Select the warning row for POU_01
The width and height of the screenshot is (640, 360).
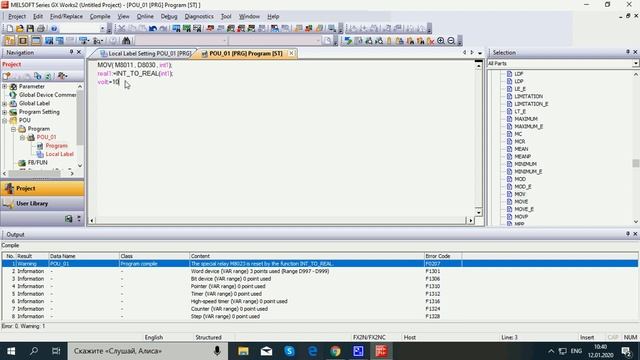pos(320,264)
